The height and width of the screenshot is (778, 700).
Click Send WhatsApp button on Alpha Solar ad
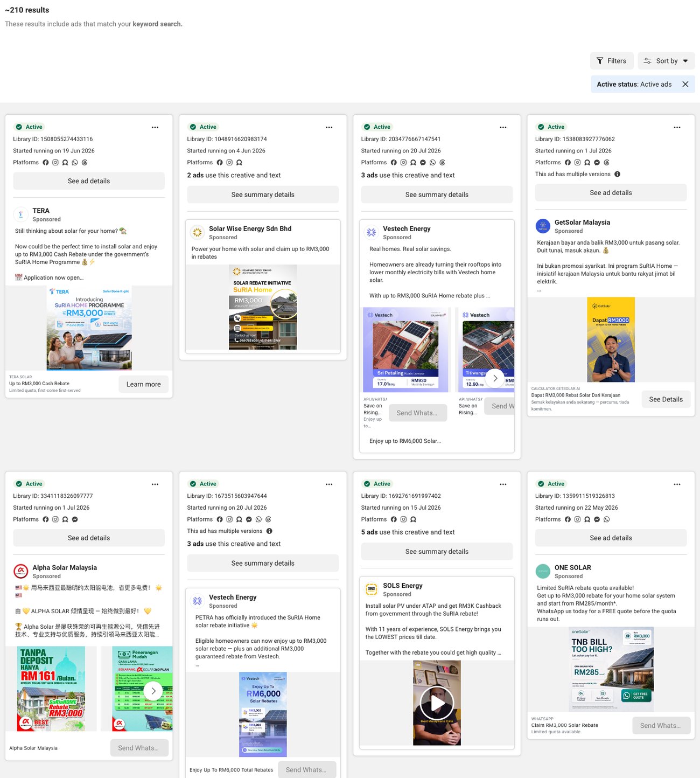[x=139, y=748]
